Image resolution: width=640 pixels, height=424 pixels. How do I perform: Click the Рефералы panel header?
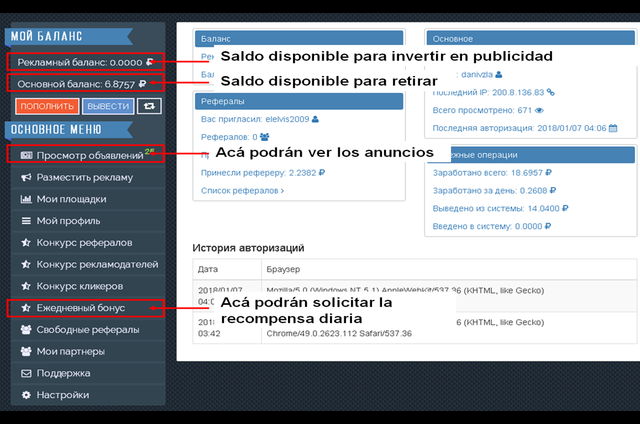pos(299,101)
